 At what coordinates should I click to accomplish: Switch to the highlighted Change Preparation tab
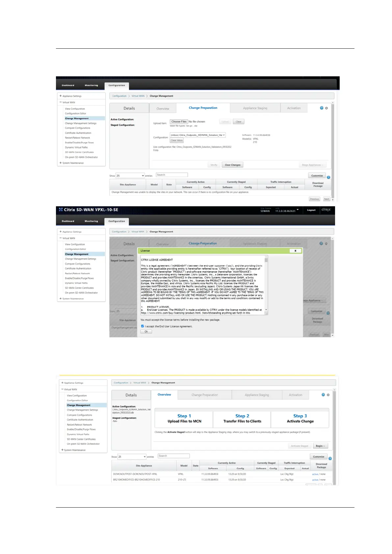click(203, 108)
